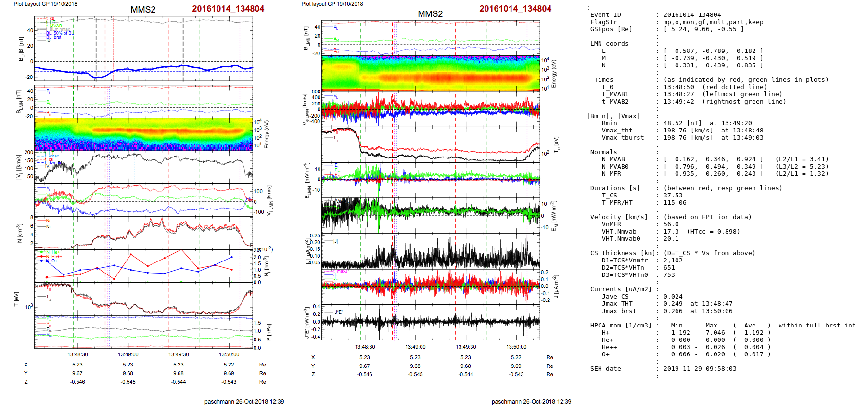Select FlagStr value 'mp,o,mon,gf,mult,part,keep'
Image resolution: width=868 pixels, height=405 pixels.
713,22
